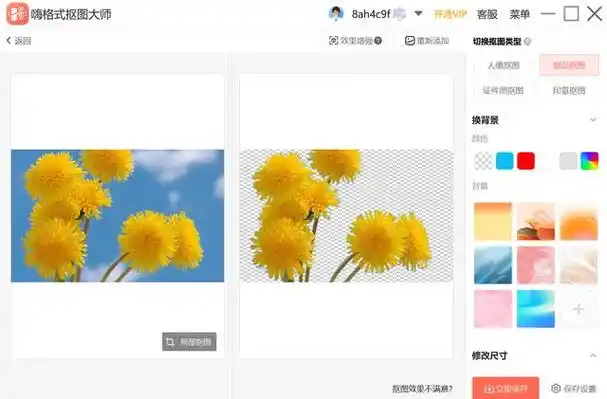This screenshot has height=399, width=607.
Task: Select the blue brushstroke background thumbnail
Action: point(493,265)
